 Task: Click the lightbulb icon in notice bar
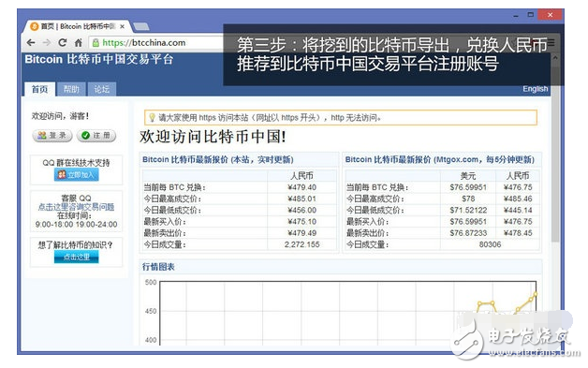(x=152, y=117)
